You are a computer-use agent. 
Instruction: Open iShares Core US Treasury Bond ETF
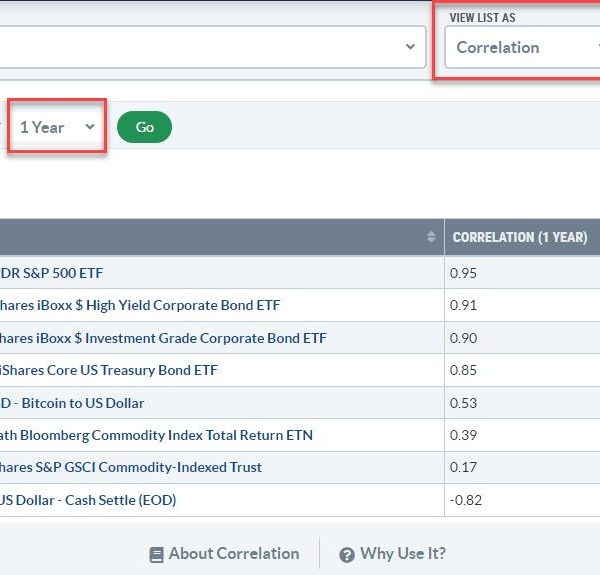pyautogui.click(x=109, y=370)
